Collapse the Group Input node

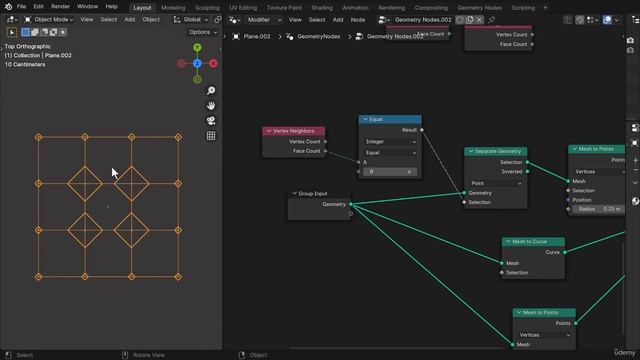point(294,193)
